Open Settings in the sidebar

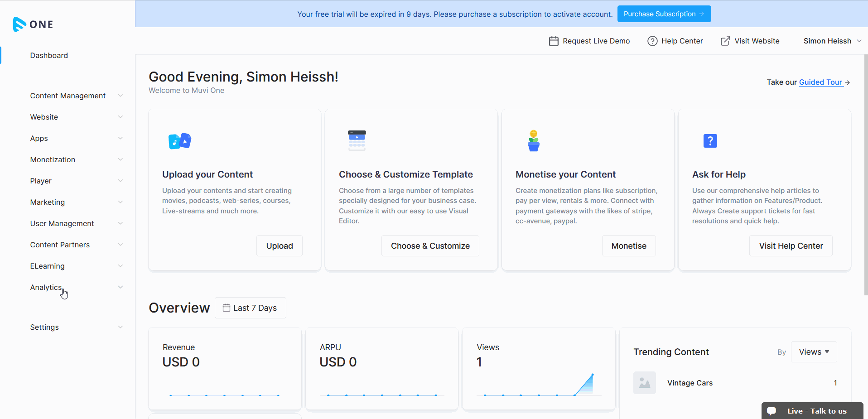click(x=44, y=327)
